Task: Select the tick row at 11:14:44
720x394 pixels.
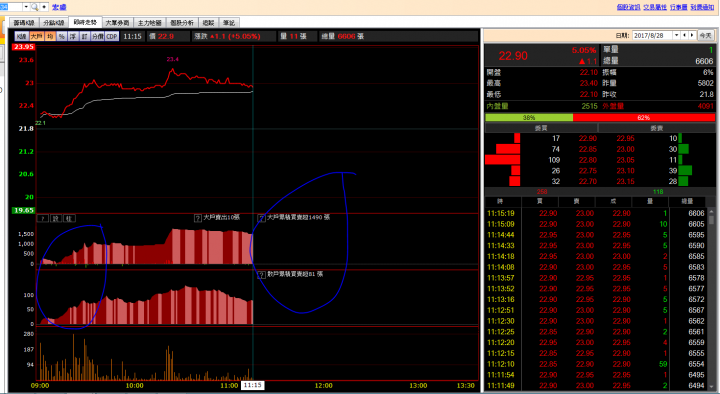Action: click(596, 235)
